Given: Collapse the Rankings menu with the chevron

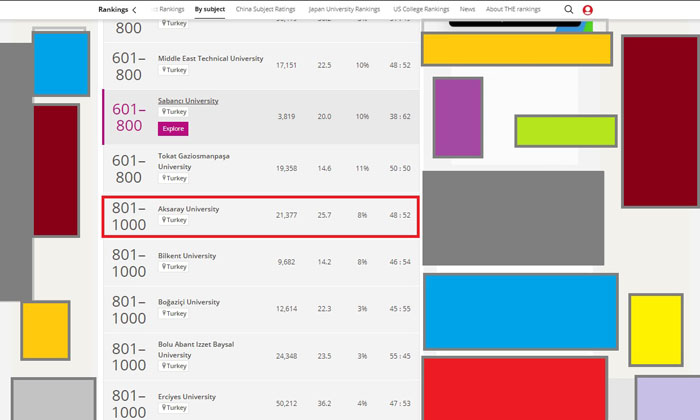Looking at the screenshot, I should (x=134, y=10).
